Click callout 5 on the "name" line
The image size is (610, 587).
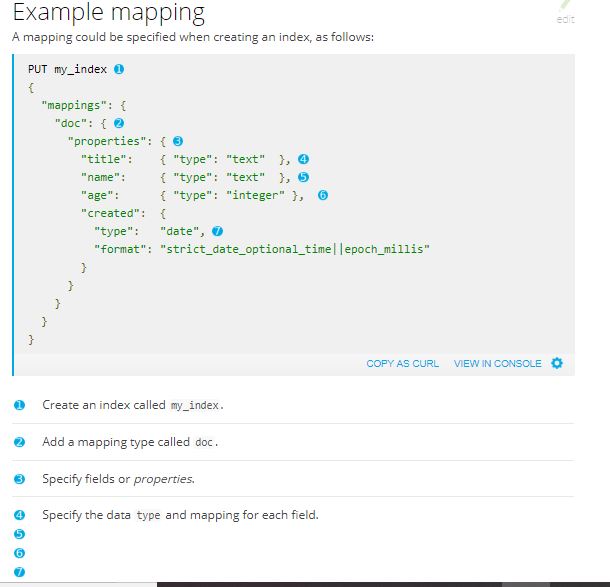tap(303, 177)
